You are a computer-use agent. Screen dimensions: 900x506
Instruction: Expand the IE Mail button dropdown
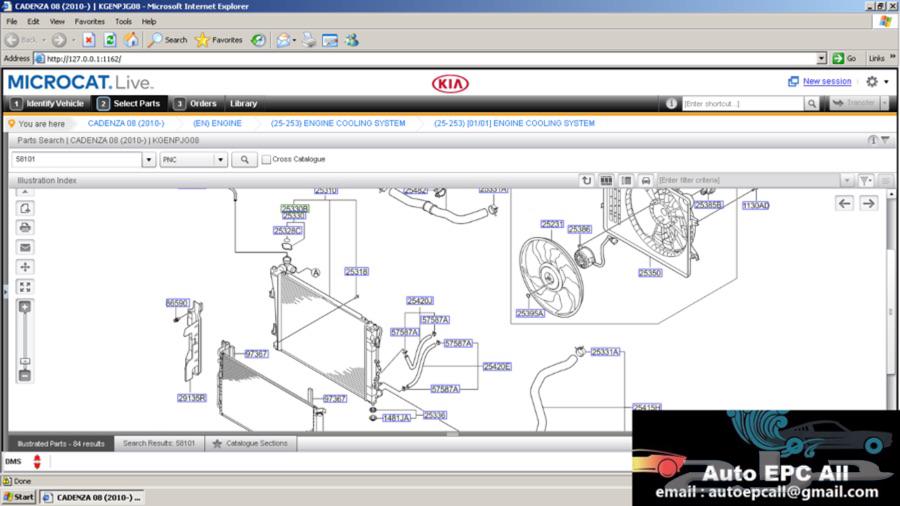tap(294, 40)
